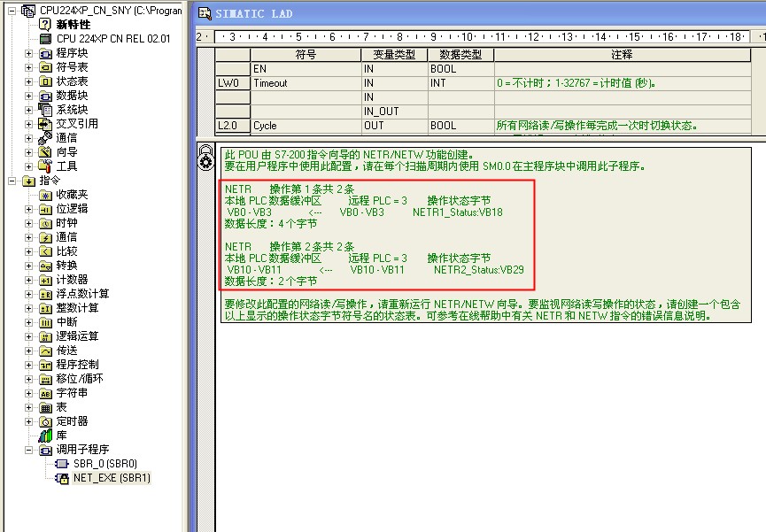Click the 中断 interrupt instruction icon

click(45, 323)
